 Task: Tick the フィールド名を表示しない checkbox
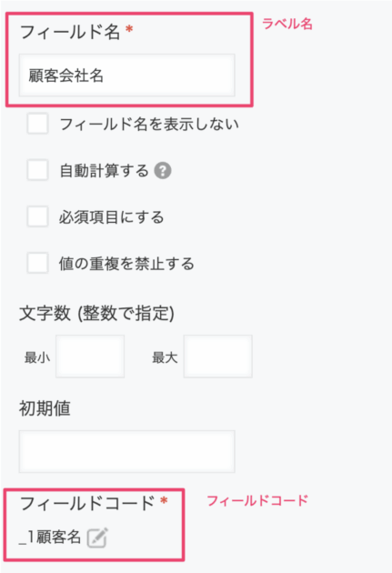pos(37,124)
